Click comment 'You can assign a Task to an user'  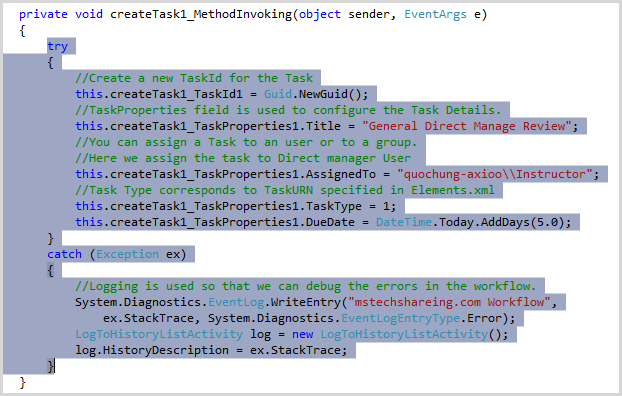point(246,142)
